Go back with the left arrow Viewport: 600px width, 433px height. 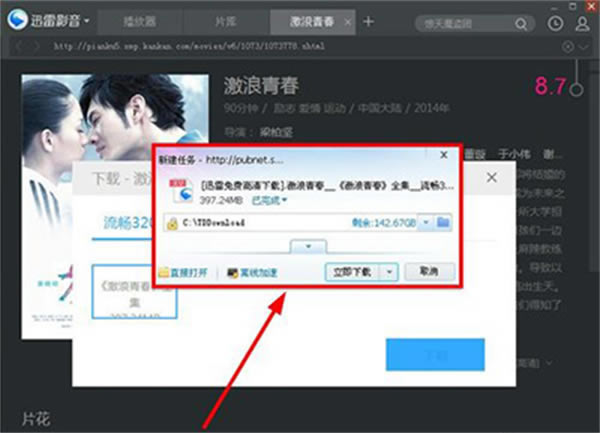tap(20, 46)
